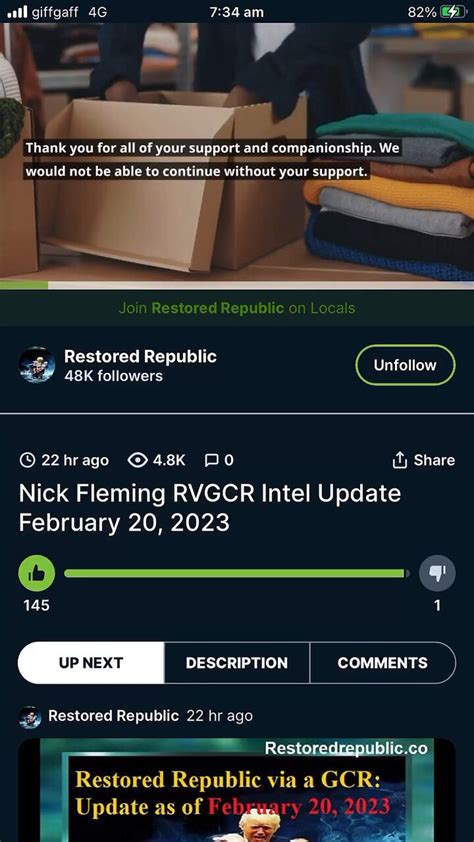Open the DESCRIPTION tab
This screenshot has height=842, width=474.
237,663
